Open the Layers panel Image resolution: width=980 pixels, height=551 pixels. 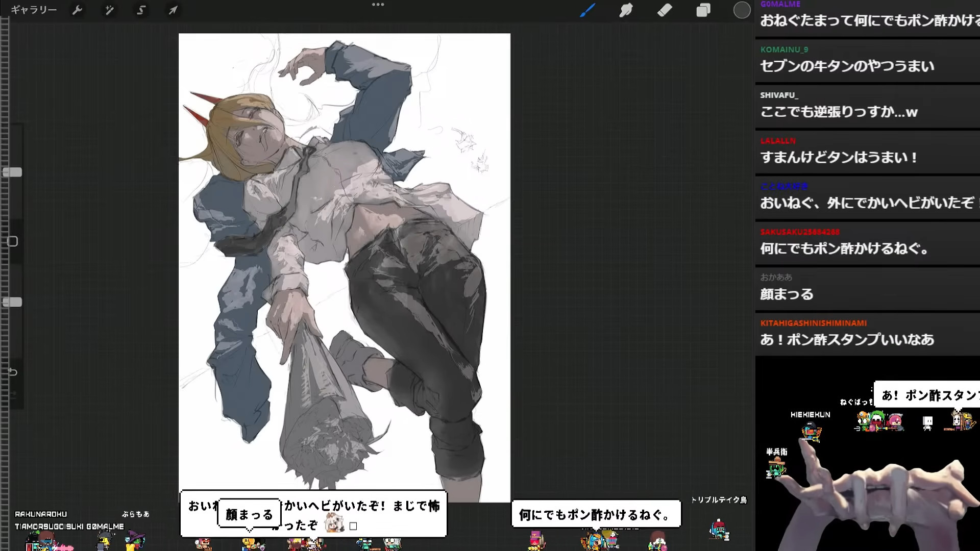703,10
